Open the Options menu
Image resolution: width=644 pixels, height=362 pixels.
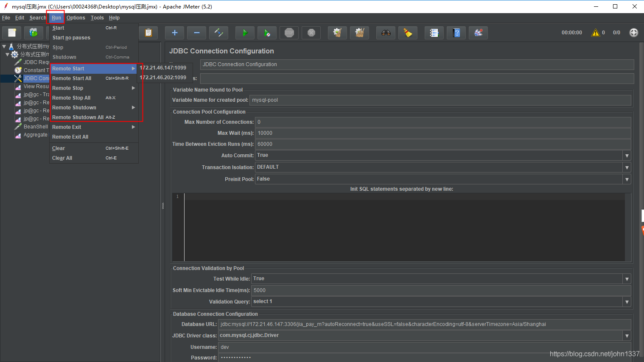coord(76,18)
